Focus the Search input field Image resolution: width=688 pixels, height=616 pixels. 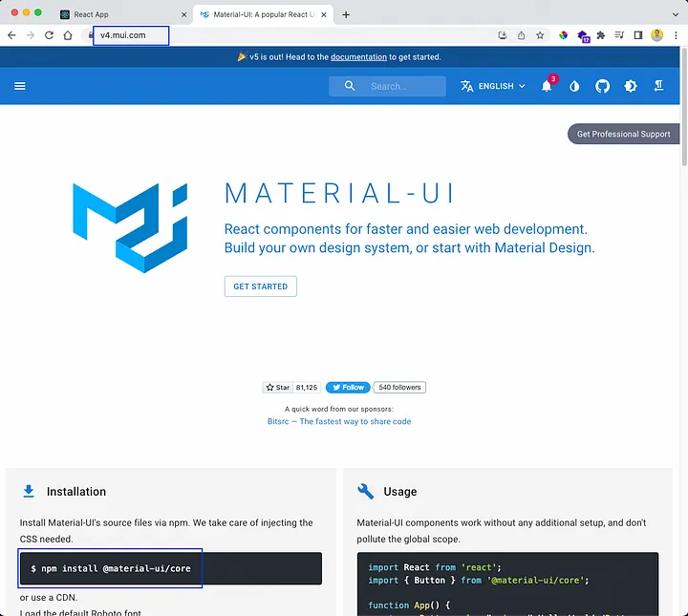[387, 86]
